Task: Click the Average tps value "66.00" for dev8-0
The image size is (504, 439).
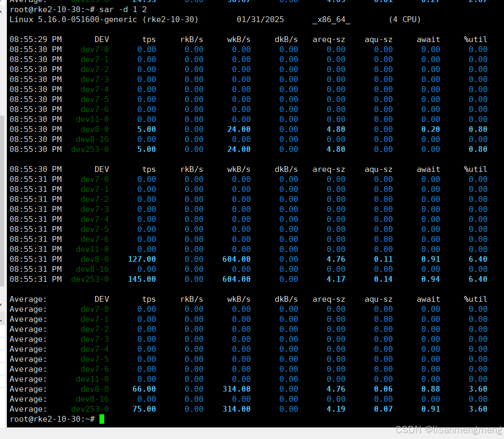Action: [x=144, y=389]
